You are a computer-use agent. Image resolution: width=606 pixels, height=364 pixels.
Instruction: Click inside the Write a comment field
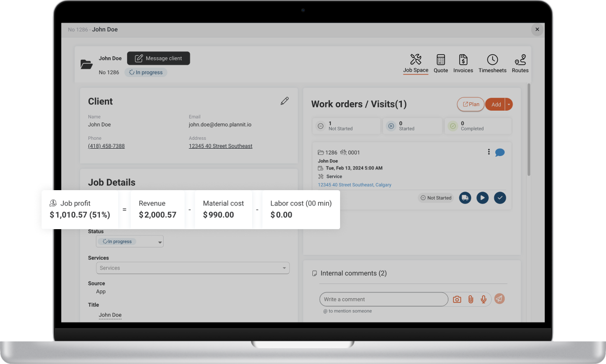pos(384,299)
